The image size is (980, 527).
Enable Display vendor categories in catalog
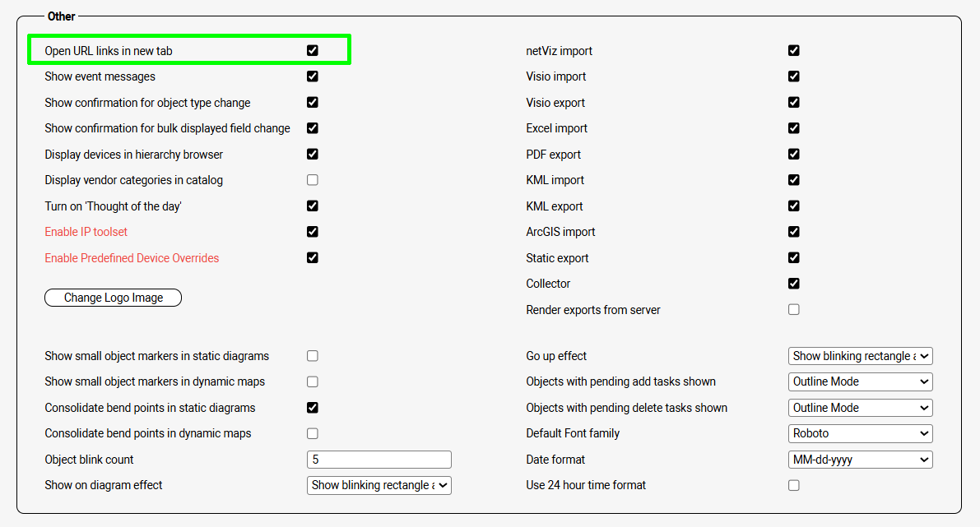coord(313,180)
